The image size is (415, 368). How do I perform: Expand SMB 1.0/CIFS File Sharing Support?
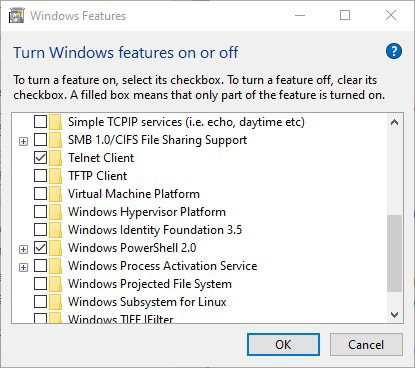(23, 141)
